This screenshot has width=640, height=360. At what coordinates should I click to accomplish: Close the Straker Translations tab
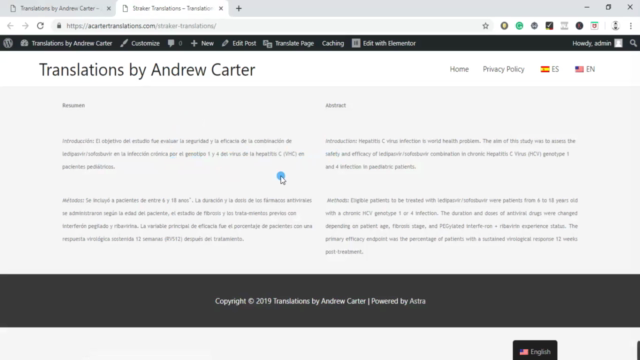point(221,8)
